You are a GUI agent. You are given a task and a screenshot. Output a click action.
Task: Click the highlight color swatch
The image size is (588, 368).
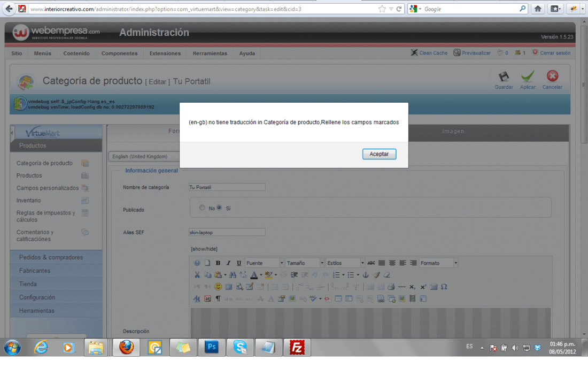[268, 275]
